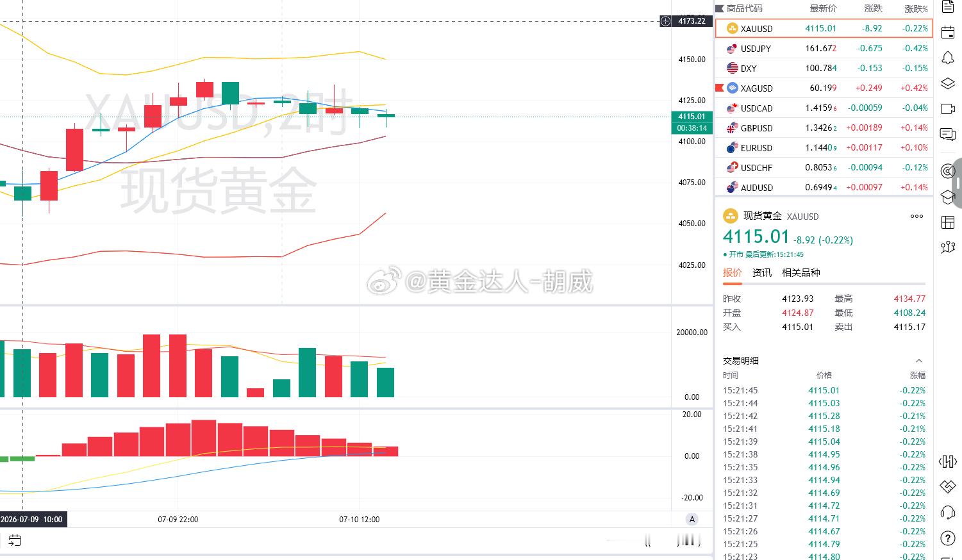Select the EURUSD watchlist row

[x=824, y=147]
